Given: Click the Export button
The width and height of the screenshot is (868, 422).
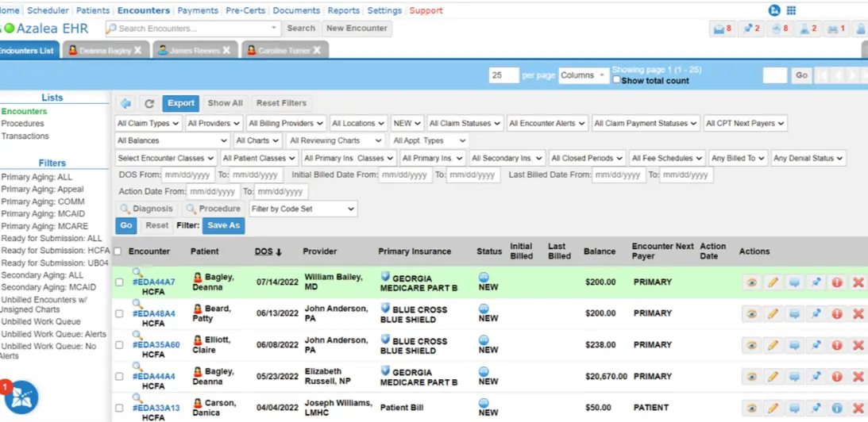Looking at the screenshot, I should click(x=181, y=103).
